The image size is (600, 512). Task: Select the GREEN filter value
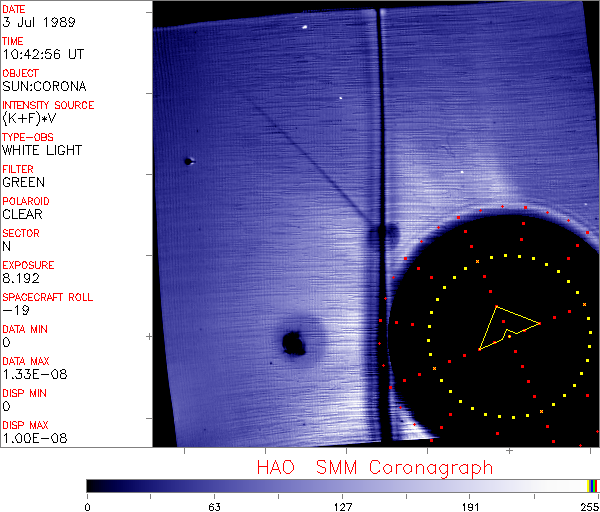click(x=24, y=182)
